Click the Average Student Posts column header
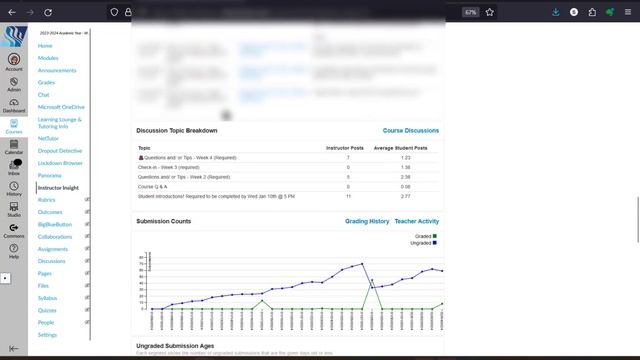 click(x=400, y=148)
